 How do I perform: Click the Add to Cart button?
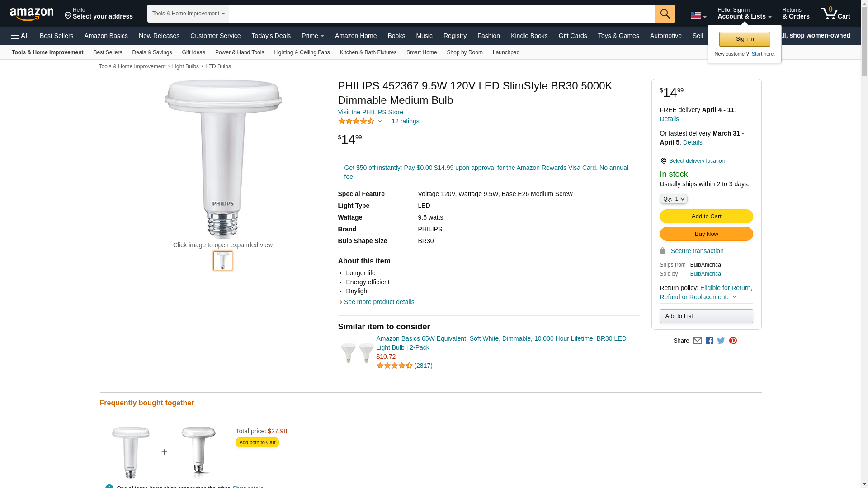point(706,216)
